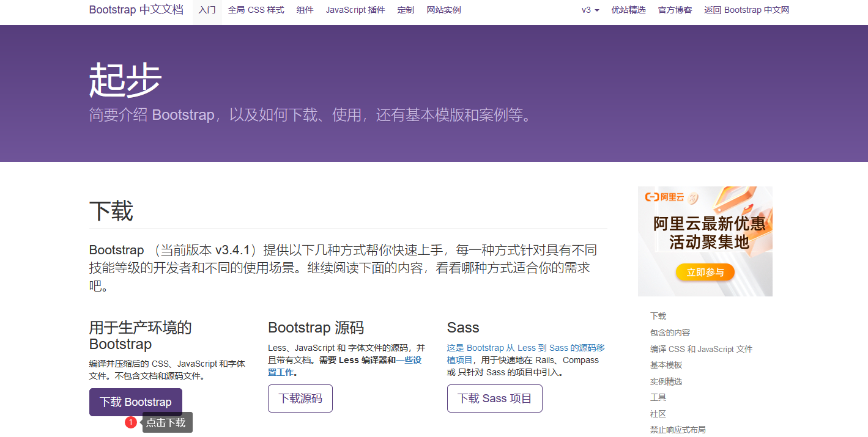The image size is (868, 437).
Task: Click 返回 Bootstrap 中文网 link
Action: (746, 10)
